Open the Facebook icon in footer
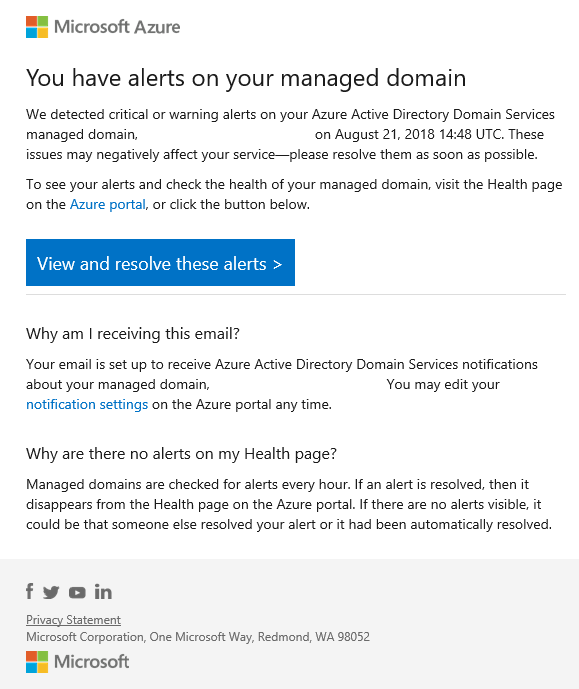 [x=29, y=591]
